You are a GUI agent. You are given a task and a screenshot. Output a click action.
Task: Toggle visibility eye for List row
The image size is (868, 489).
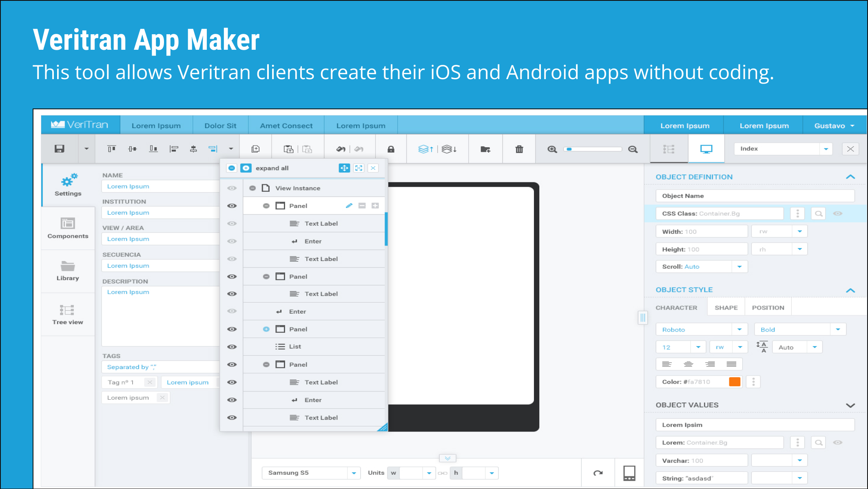point(232,347)
